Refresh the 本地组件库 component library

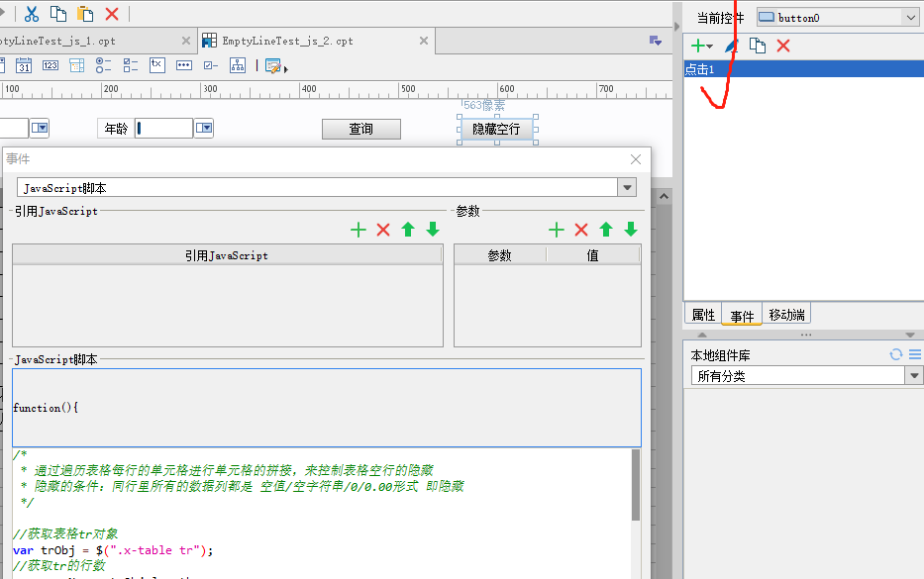tap(895, 354)
